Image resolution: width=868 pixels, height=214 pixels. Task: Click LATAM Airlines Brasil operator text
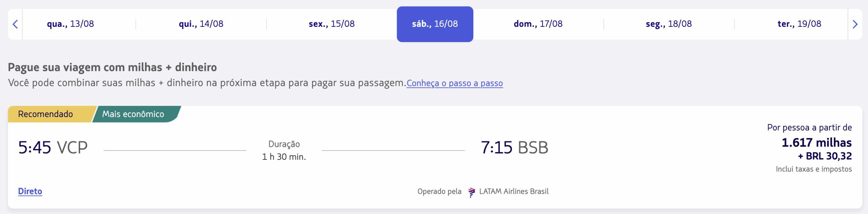tap(514, 192)
